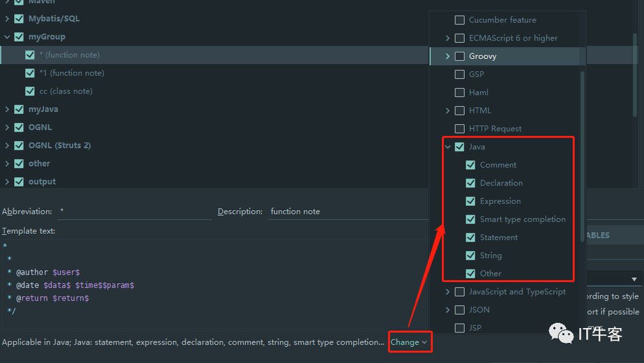Open the dropdown arrow on the right options panel
644x363 pixels.
[x=634, y=280]
